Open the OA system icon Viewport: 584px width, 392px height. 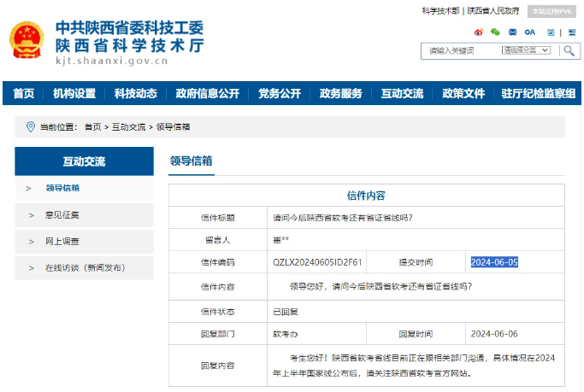tap(529, 32)
